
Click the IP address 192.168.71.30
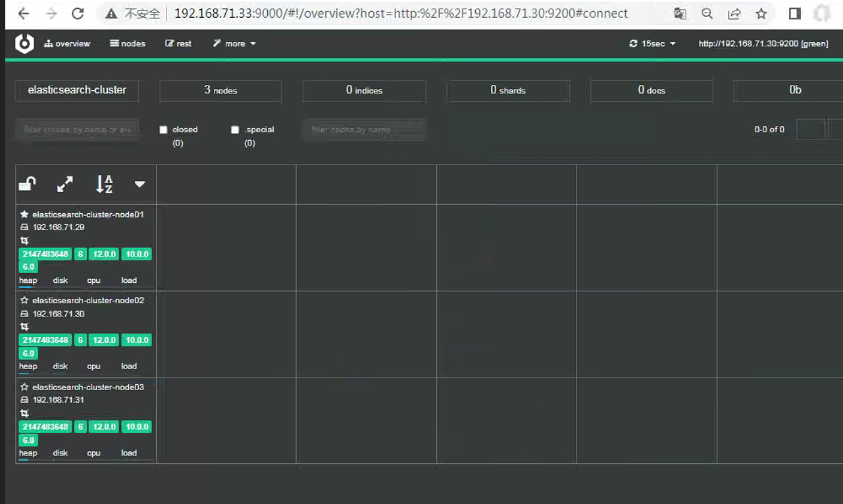pyautogui.click(x=59, y=314)
